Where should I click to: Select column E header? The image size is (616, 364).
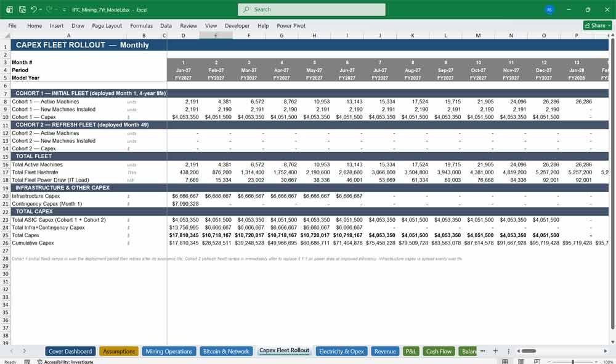pos(216,35)
